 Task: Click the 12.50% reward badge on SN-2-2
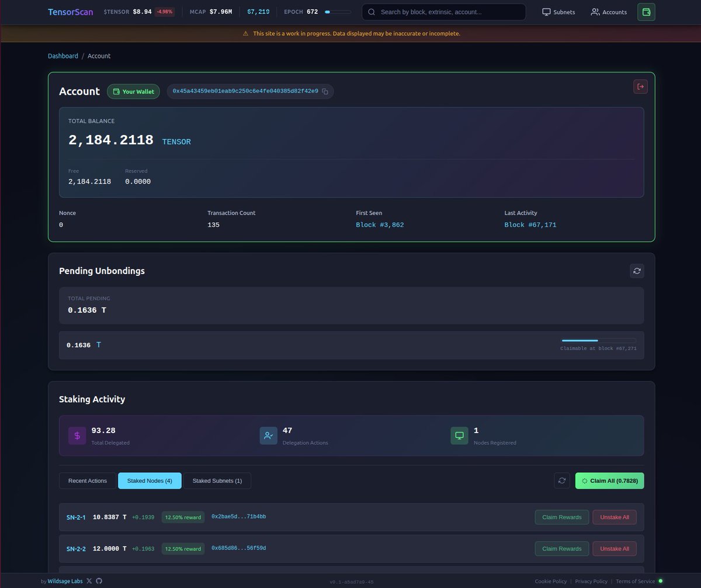tap(183, 549)
